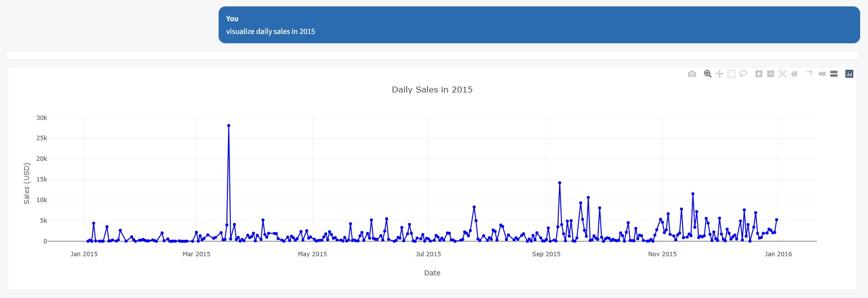Viewport: 868px width, 298px height.
Task: Download plot as PNG with camera icon
Action: (692, 74)
